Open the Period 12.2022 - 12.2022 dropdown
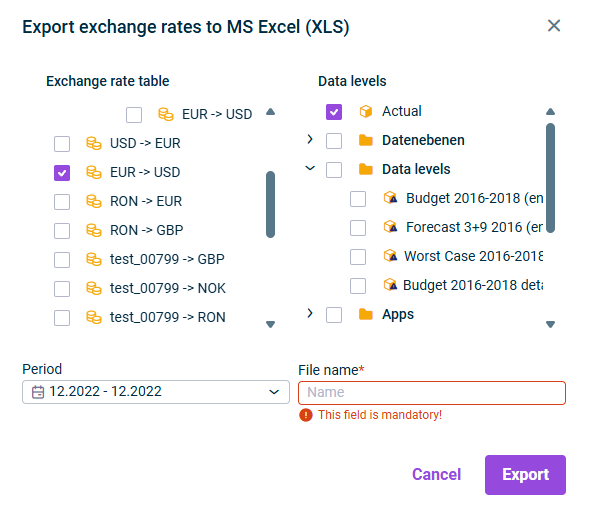Image resolution: width=589 pixels, height=507 pixels. pyautogui.click(x=156, y=392)
